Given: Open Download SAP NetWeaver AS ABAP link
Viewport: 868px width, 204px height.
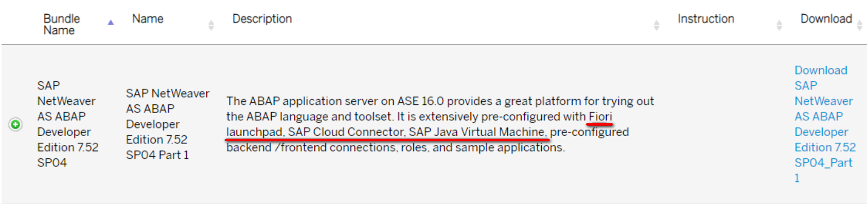Looking at the screenshot, I should coord(825,124).
